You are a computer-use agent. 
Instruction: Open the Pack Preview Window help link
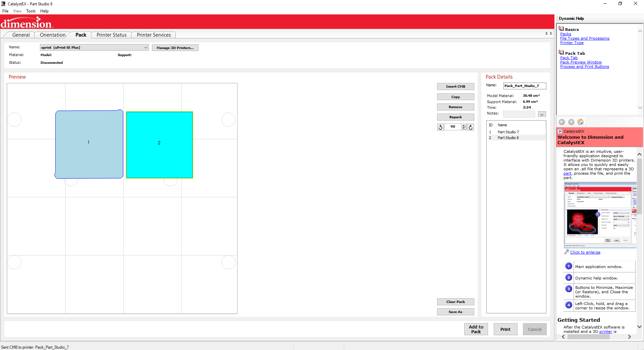tap(581, 62)
